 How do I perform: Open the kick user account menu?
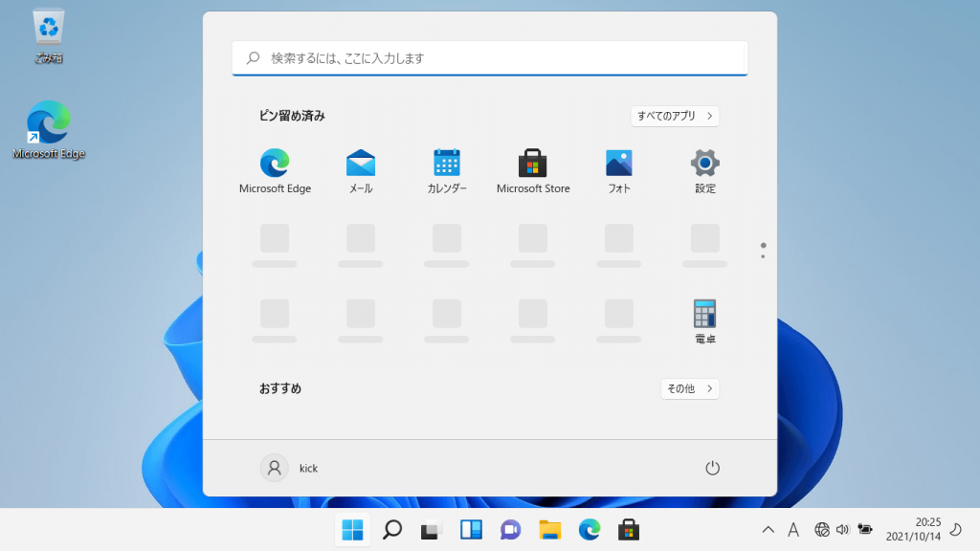290,468
